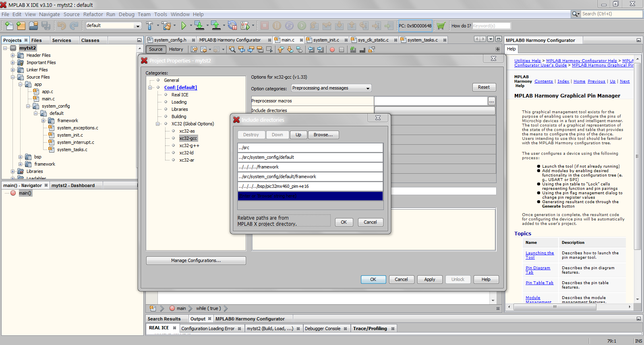Click the Clean and Build icon
The width and height of the screenshot is (644, 345).
(166, 26)
